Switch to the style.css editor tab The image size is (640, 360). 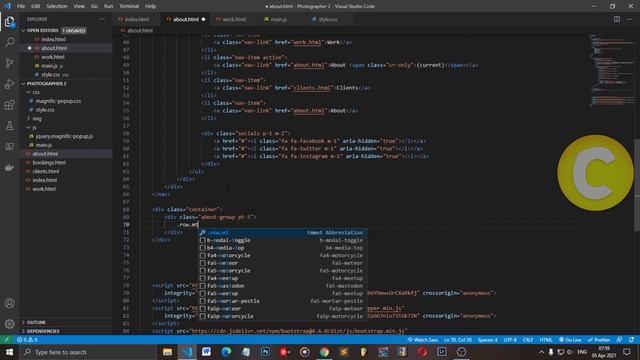pyautogui.click(x=328, y=19)
